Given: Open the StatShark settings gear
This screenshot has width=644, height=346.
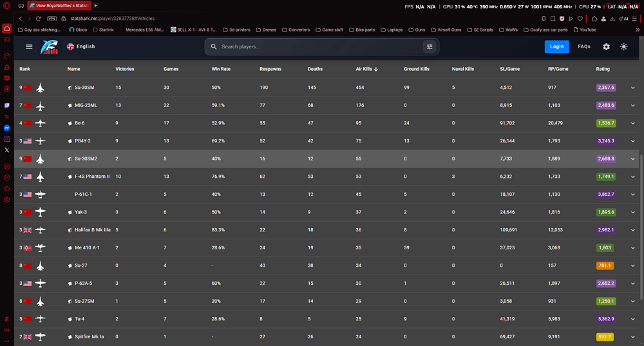Looking at the screenshot, I should [x=606, y=47].
